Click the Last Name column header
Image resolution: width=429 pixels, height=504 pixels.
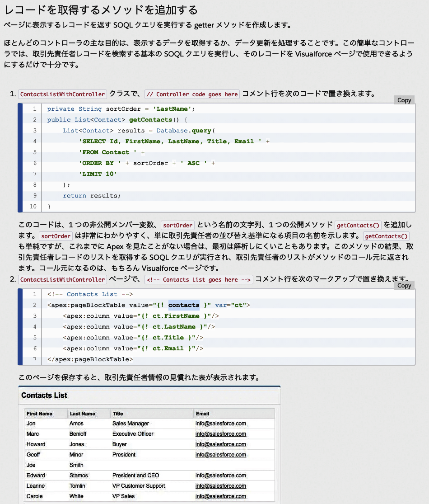click(x=82, y=414)
